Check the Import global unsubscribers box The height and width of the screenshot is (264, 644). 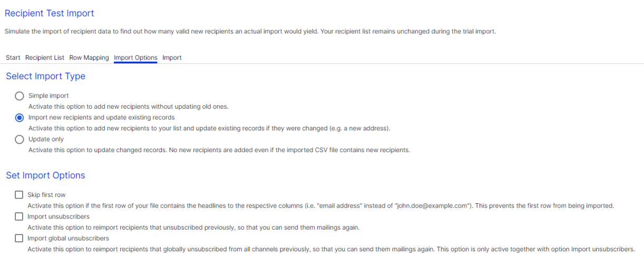click(x=19, y=238)
